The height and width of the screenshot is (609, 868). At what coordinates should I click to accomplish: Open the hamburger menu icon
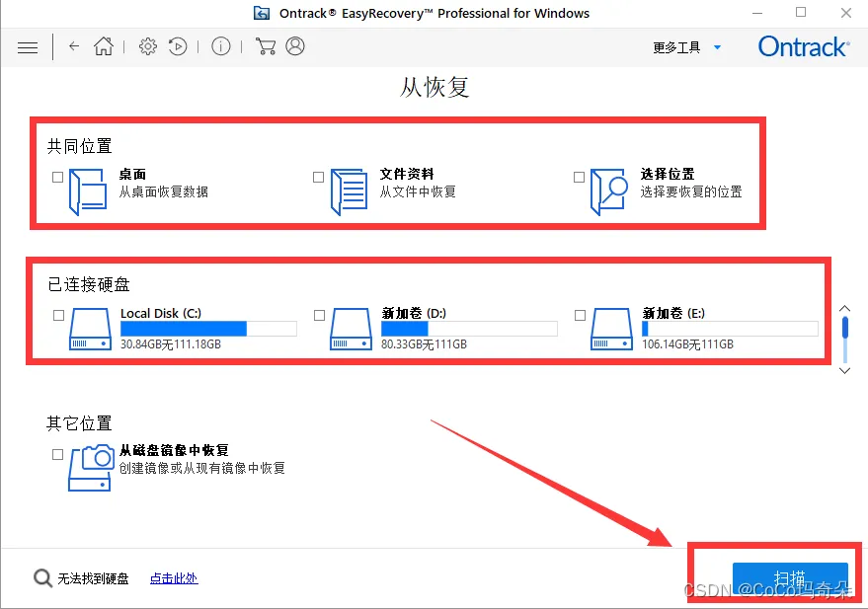click(x=28, y=47)
